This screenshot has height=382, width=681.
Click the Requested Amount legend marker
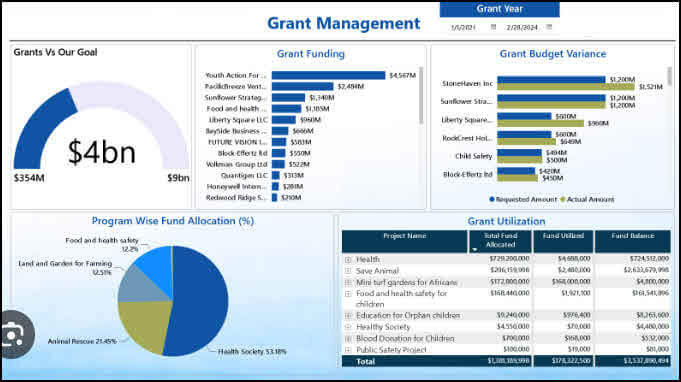coord(492,199)
